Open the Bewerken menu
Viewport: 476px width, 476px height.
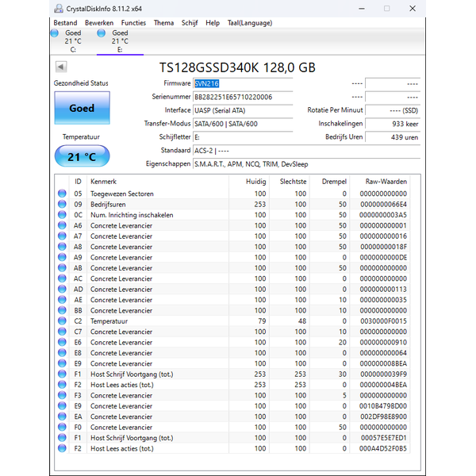pos(99,23)
